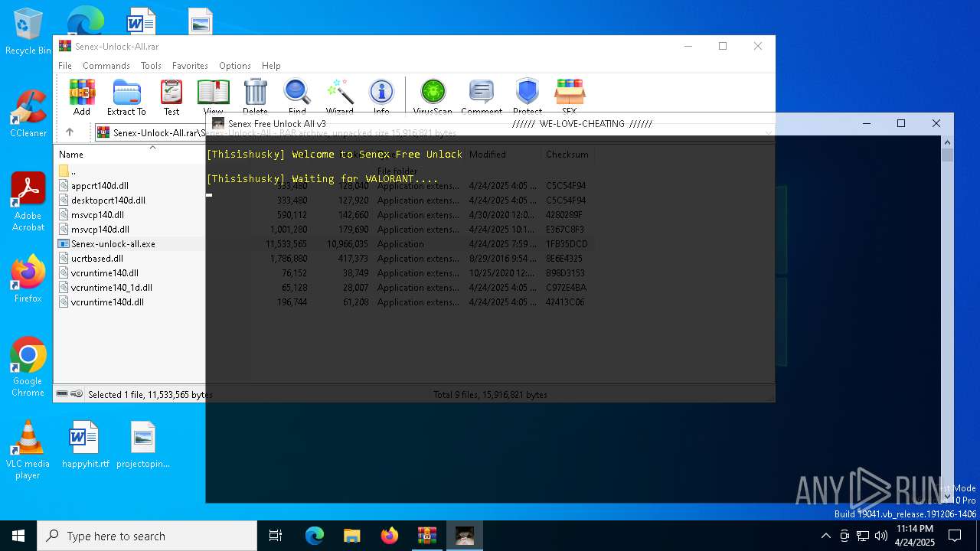Switch to WinRAR taskbar button

tap(426, 536)
